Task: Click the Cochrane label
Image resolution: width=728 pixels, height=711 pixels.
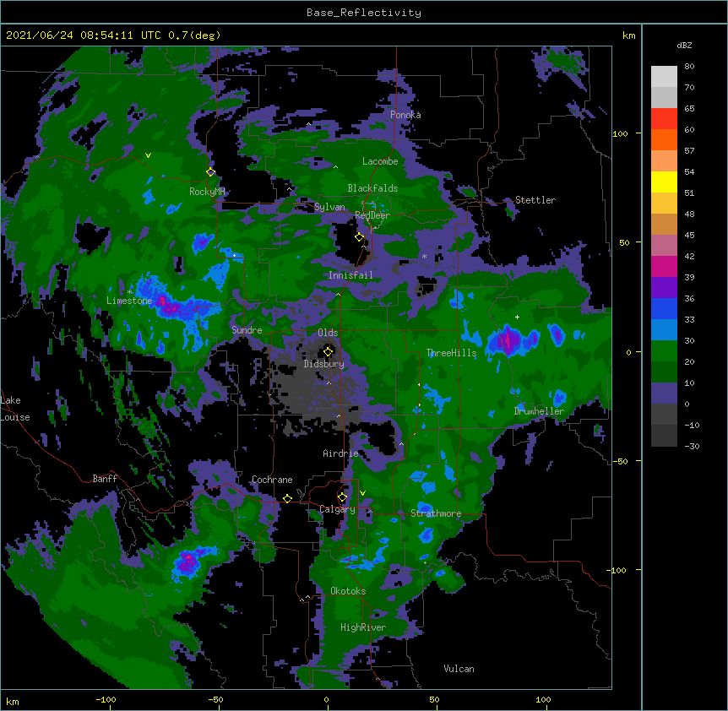Action: pos(272,480)
